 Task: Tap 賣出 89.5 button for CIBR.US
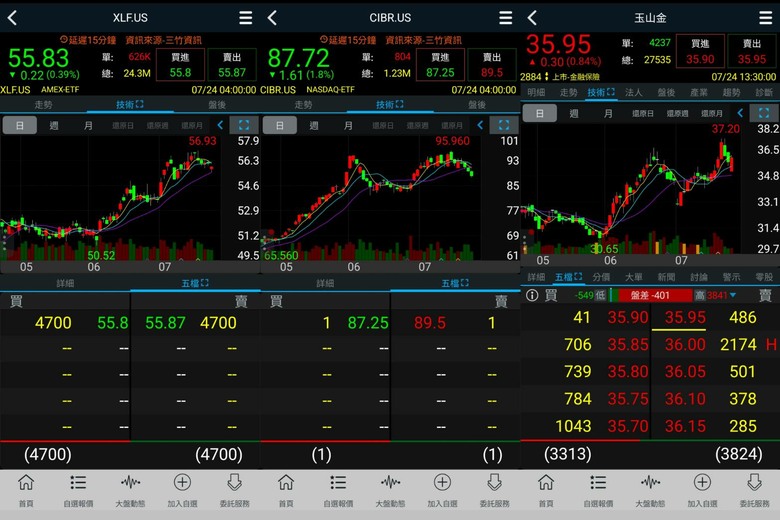[x=492, y=65]
